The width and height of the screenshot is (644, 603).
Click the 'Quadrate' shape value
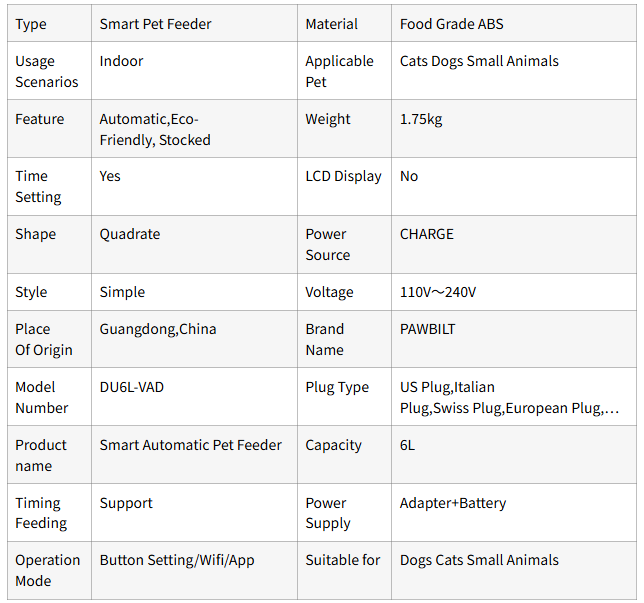(130, 234)
